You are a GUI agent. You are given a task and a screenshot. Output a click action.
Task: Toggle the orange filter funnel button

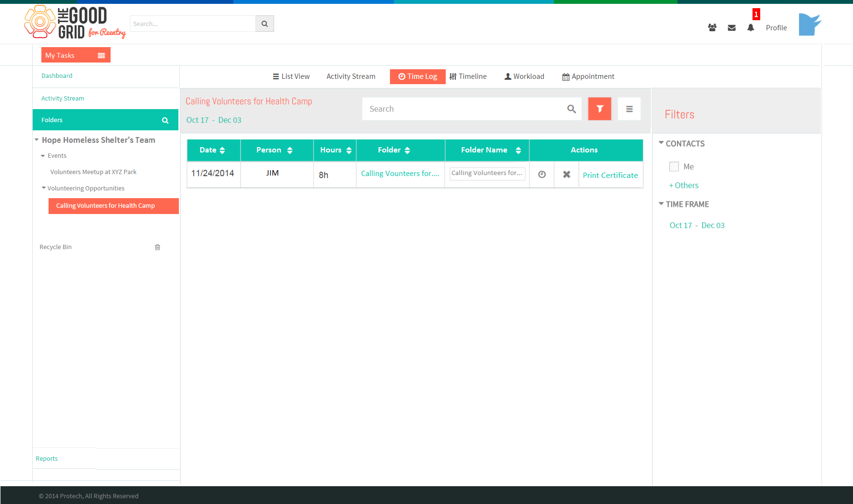(x=600, y=109)
